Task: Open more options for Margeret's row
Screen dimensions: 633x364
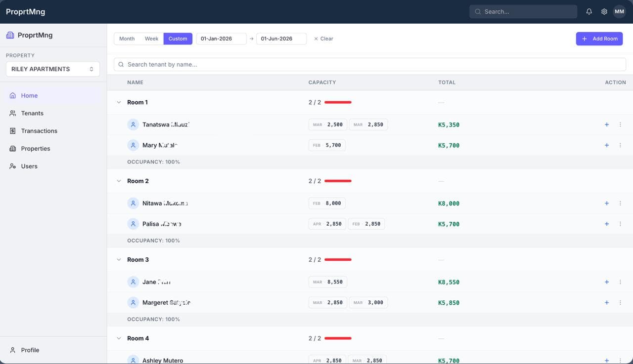Action: (620, 302)
